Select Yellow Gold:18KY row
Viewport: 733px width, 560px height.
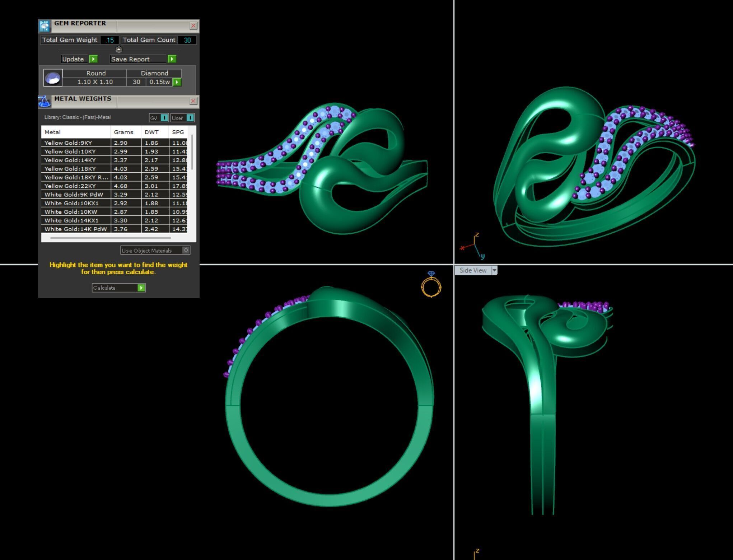click(x=114, y=168)
